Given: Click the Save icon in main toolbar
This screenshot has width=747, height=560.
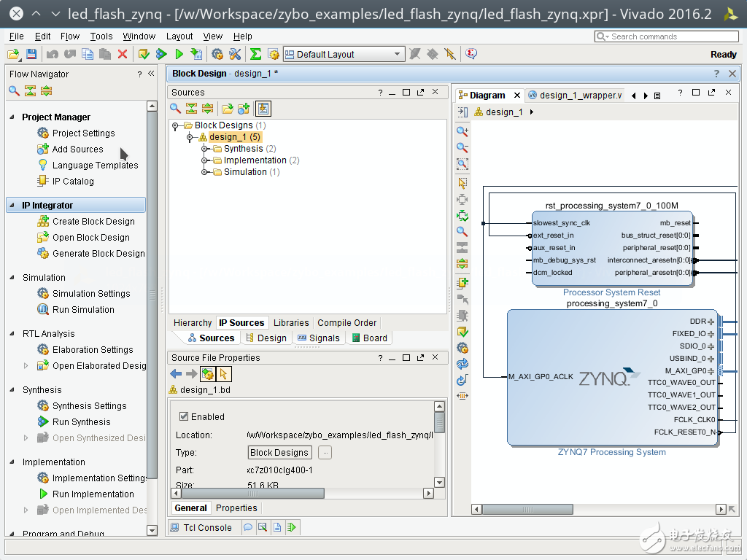Looking at the screenshot, I should (31, 54).
